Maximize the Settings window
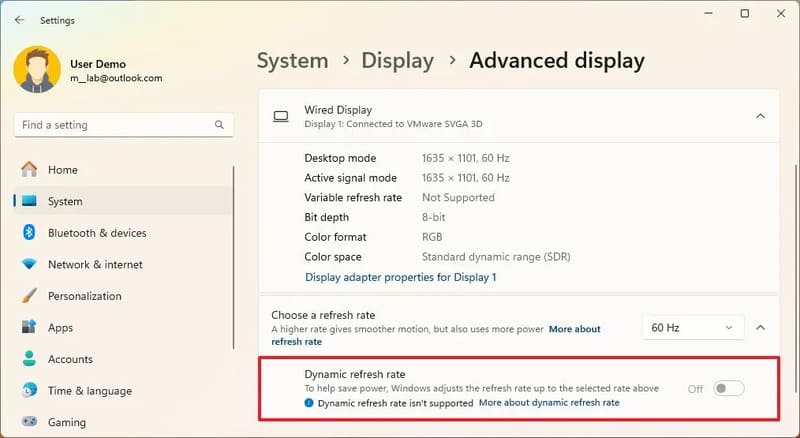800x438 pixels. [x=745, y=14]
